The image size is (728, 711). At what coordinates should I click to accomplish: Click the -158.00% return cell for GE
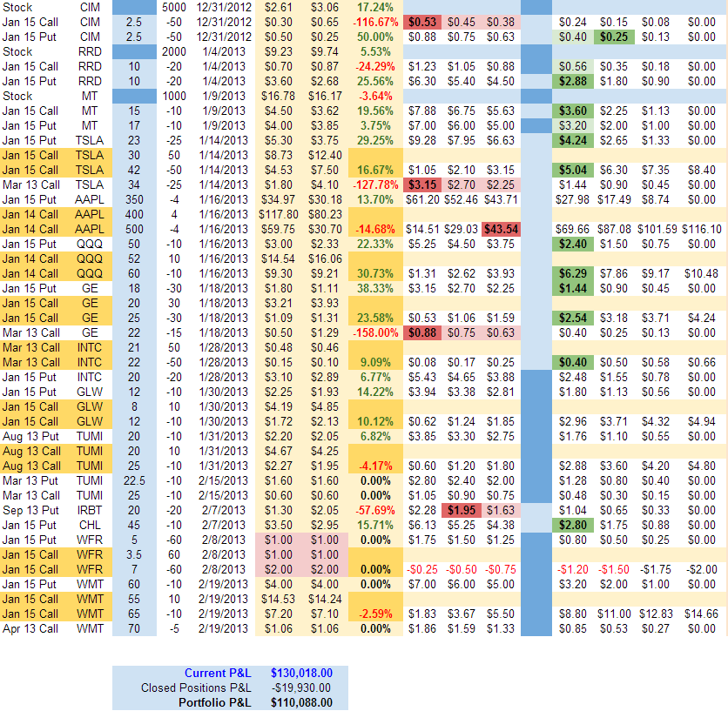point(375,332)
